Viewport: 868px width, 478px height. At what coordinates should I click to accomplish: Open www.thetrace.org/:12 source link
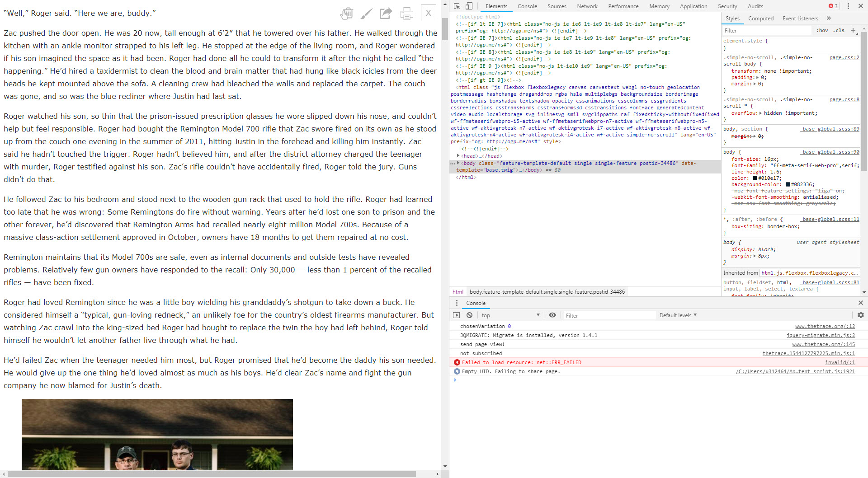click(x=825, y=327)
